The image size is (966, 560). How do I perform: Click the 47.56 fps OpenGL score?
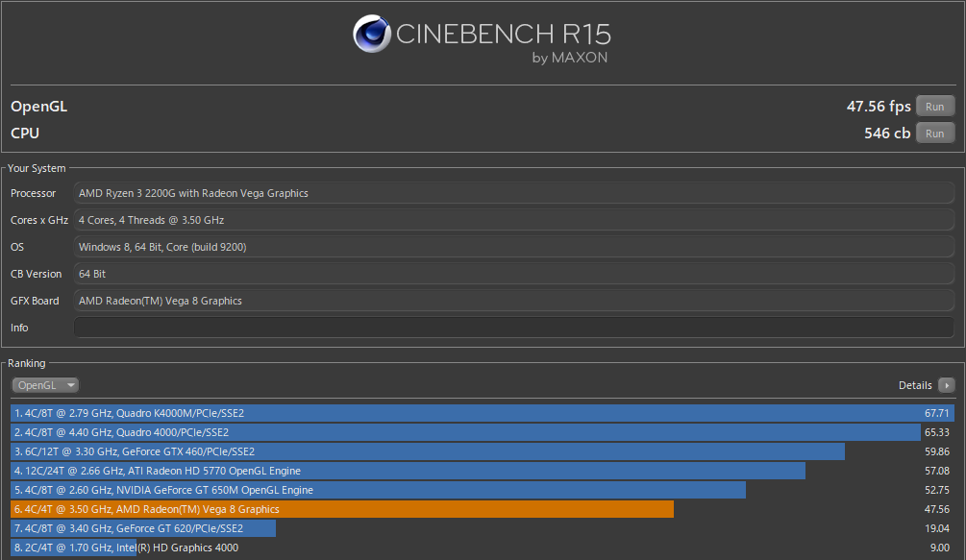pyautogui.click(x=879, y=107)
